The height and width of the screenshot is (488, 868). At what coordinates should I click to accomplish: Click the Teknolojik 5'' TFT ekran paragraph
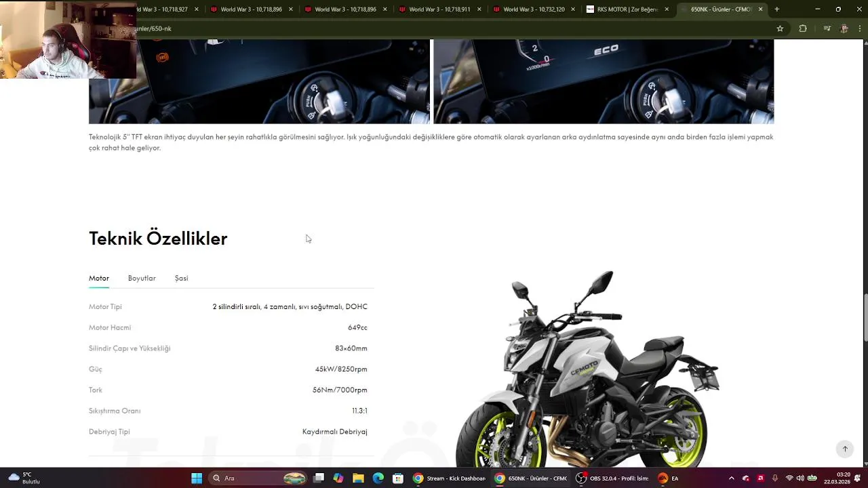point(431,142)
